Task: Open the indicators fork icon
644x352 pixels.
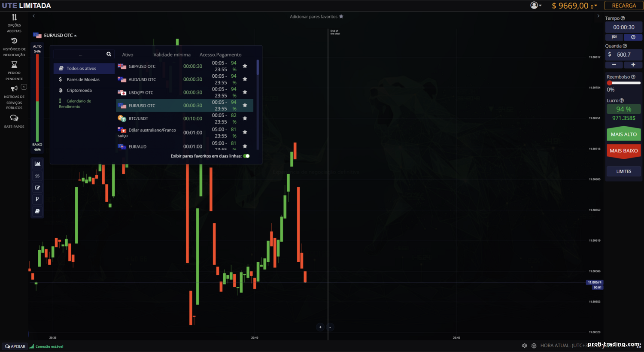Action: click(37, 199)
